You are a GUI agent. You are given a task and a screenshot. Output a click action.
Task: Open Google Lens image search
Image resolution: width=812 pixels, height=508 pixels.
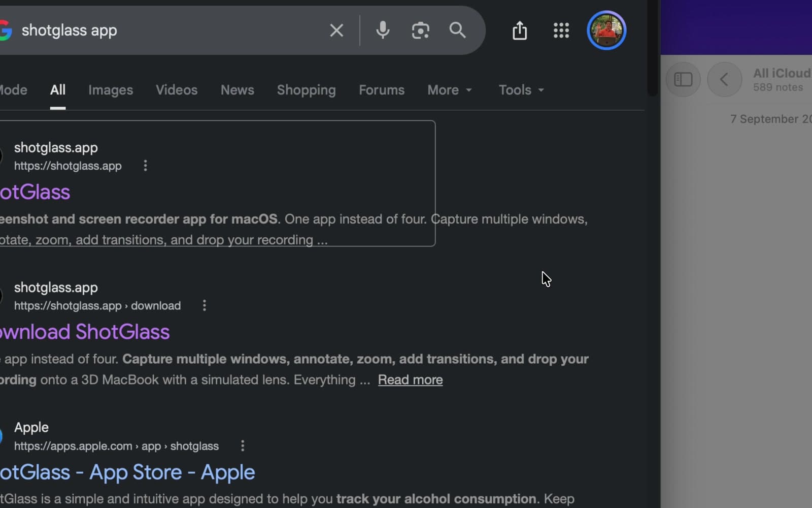(x=420, y=30)
